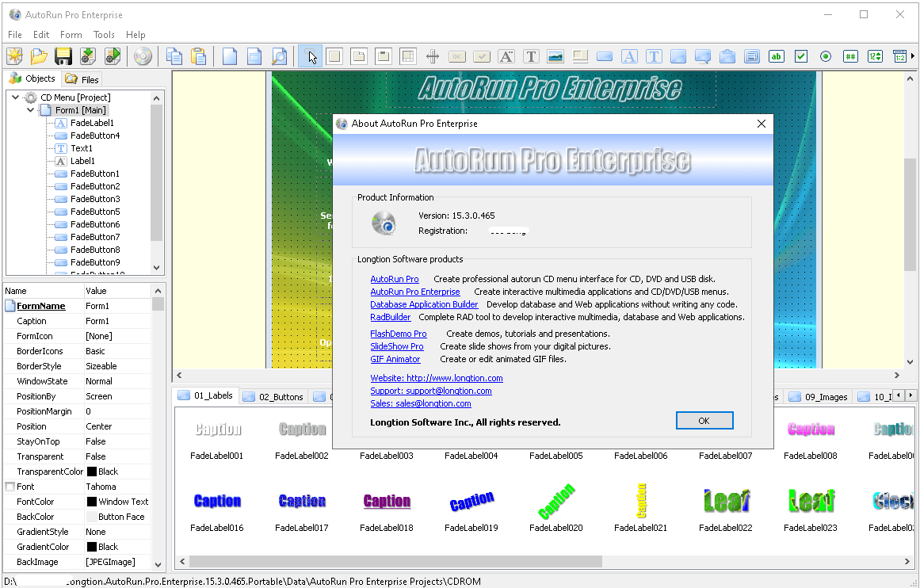Open the SlideShow Pro link
920x588 pixels.
(397, 347)
